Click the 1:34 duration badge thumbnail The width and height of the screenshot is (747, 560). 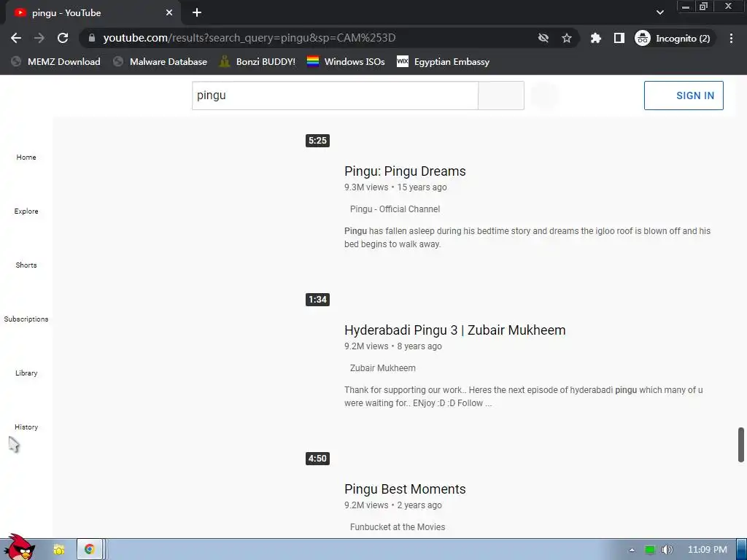point(318,300)
